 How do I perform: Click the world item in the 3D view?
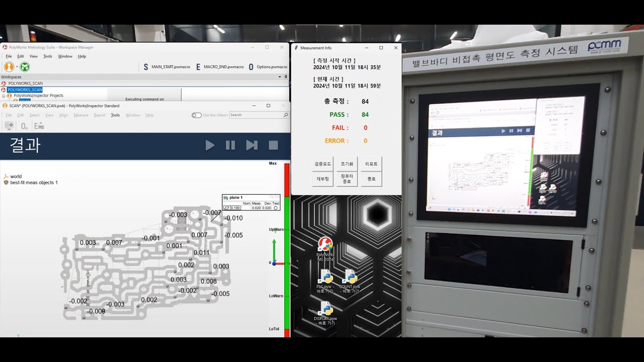point(16,176)
